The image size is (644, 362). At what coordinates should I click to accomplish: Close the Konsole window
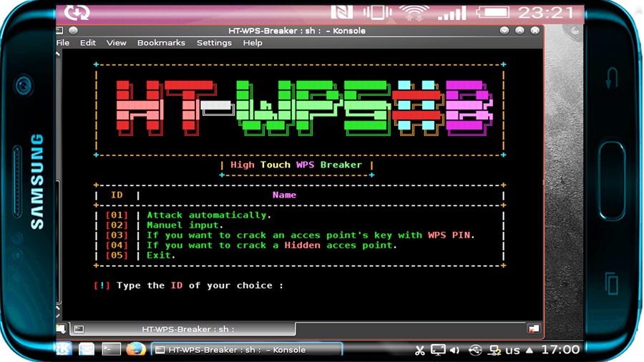point(535,30)
